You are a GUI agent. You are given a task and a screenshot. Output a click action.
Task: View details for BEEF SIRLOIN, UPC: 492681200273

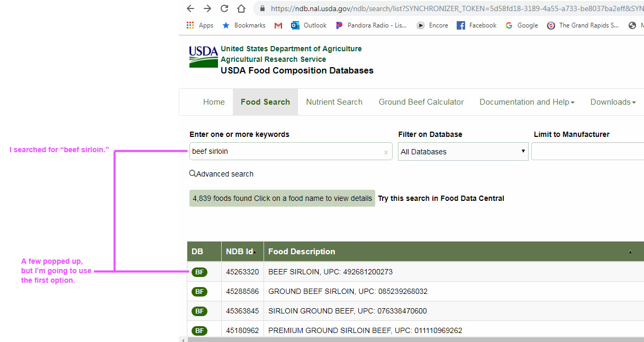(331, 271)
